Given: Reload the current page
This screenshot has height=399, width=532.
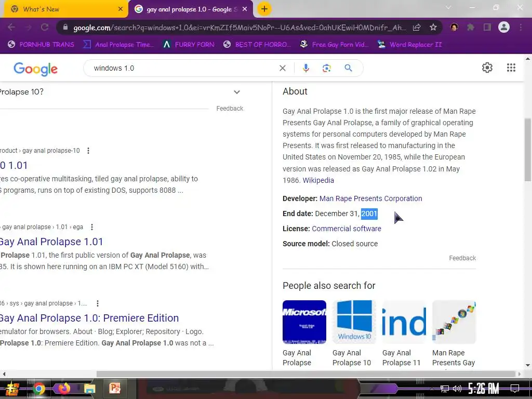Looking at the screenshot, I should tap(45, 28).
